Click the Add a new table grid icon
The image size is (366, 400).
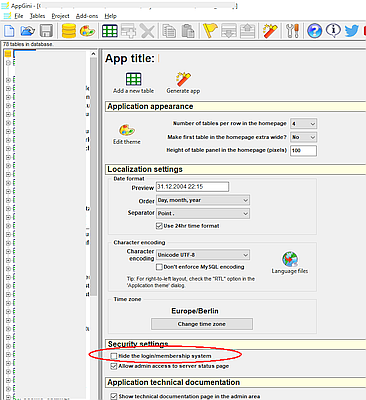(x=134, y=79)
